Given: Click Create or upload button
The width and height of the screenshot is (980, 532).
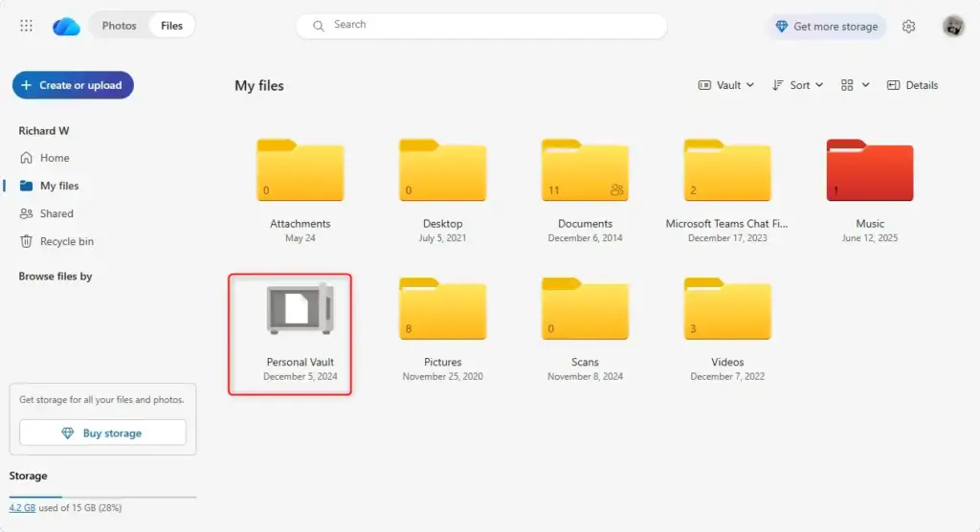Looking at the screenshot, I should (x=73, y=85).
